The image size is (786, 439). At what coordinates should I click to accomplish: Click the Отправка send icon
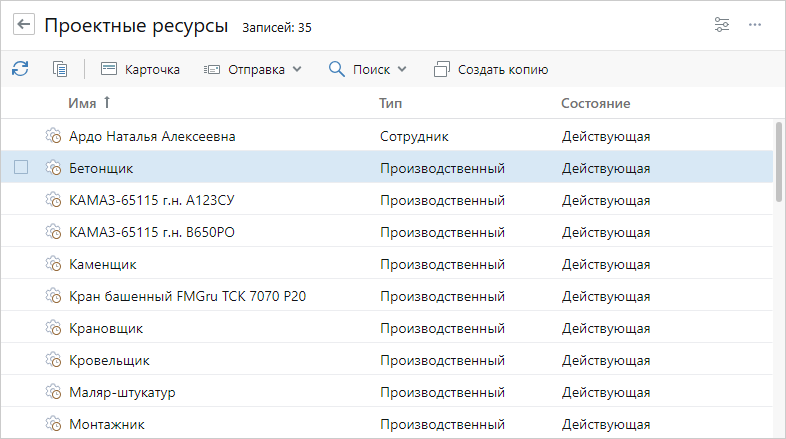(x=212, y=69)
